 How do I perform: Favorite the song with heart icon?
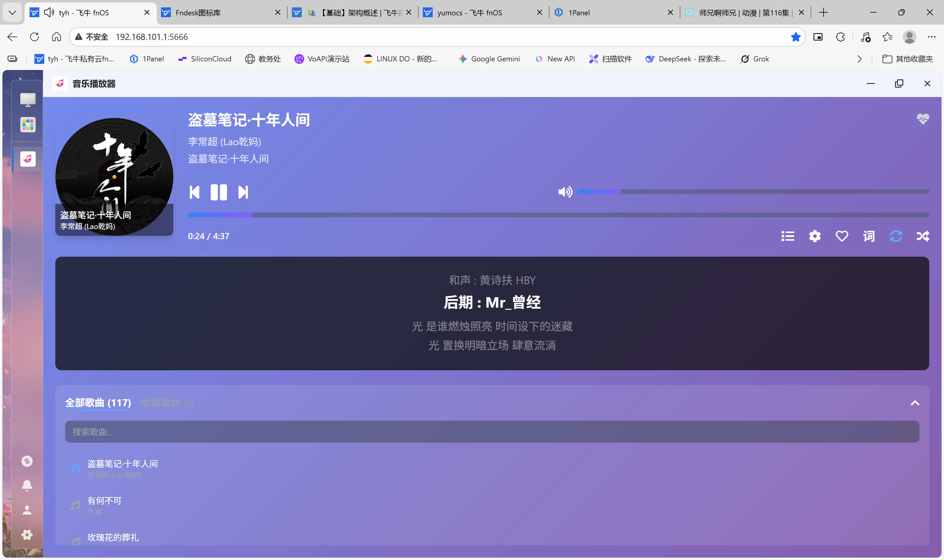(842, 236)
